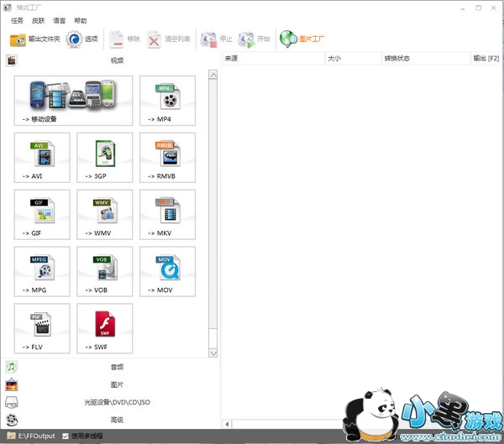
Task: Select the MKV format tile
Action: click(x=167, y=215)
